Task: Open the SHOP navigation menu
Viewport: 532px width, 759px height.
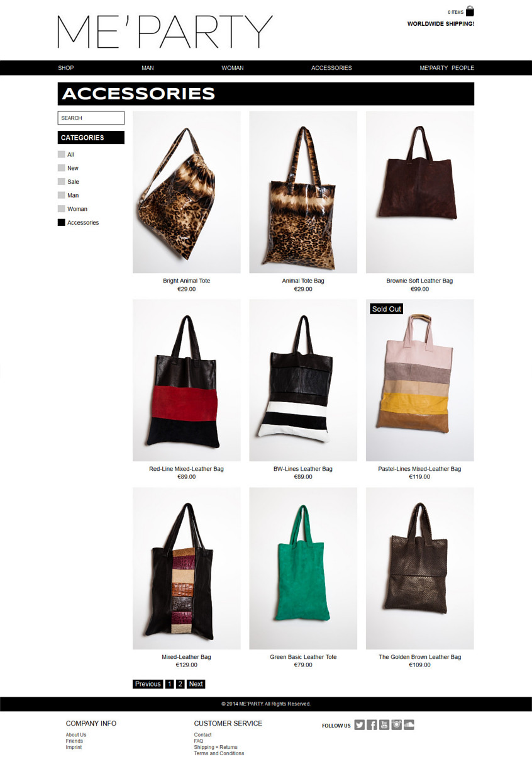Action: click(66, 68)
